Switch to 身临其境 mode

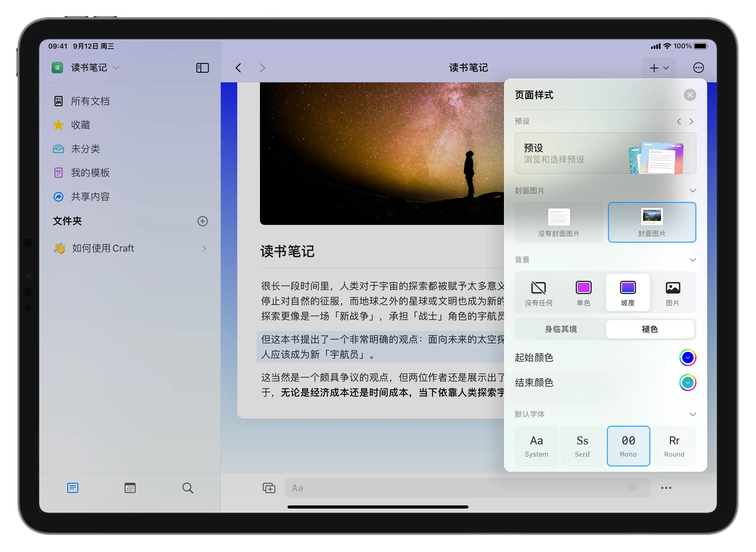coord(561,329)
